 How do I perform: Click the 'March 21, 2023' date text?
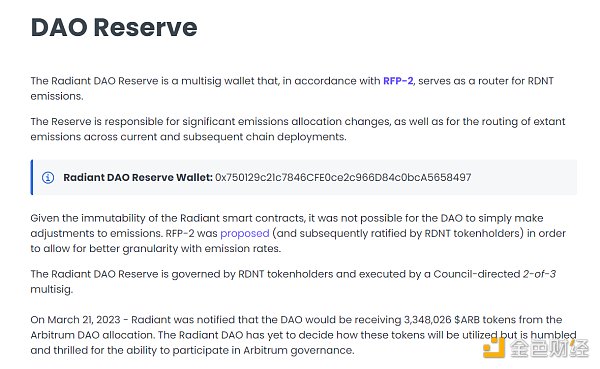click(84, 319)
